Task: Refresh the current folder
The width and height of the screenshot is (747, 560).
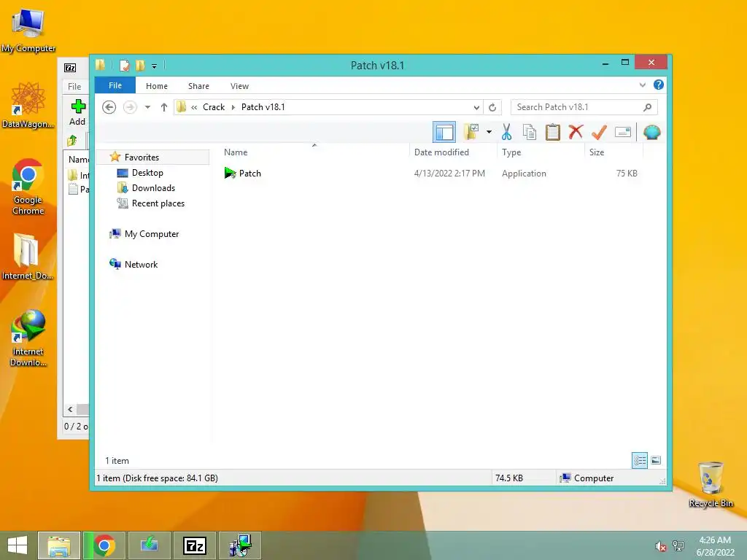Action: (492, 107)
